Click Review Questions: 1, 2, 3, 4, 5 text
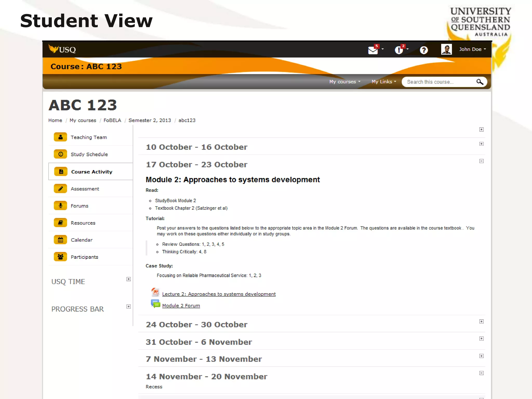Viewport: 532px width, 399px height. pos(193,244)
